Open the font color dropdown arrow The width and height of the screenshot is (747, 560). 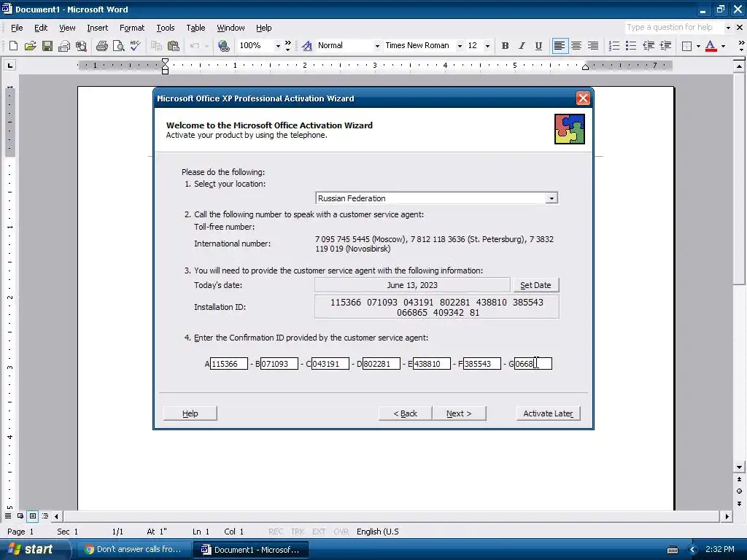click(723, 46)
